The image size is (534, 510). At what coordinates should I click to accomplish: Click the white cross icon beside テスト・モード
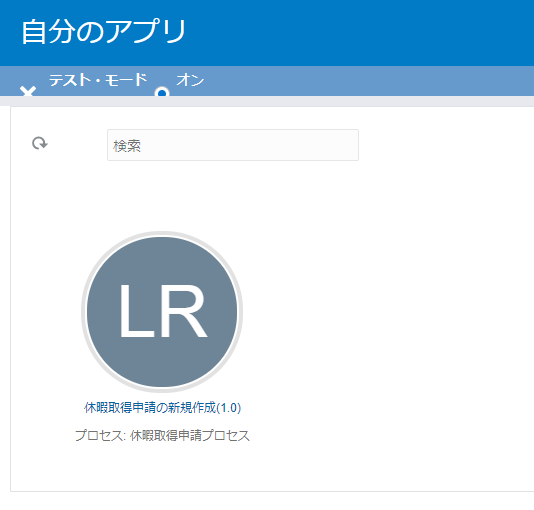[28, 91]
